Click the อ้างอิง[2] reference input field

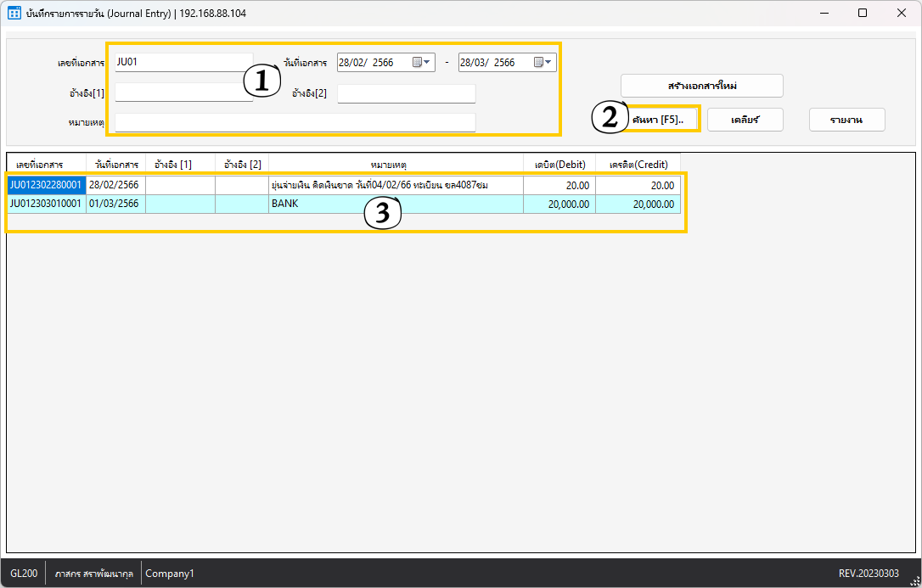pyautogui.click(x=406, y=93)
